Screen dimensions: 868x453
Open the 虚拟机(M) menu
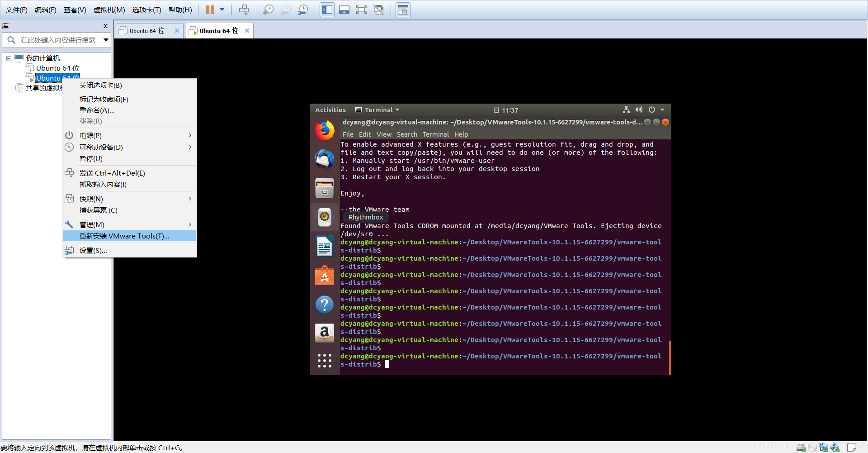point(109,10)
